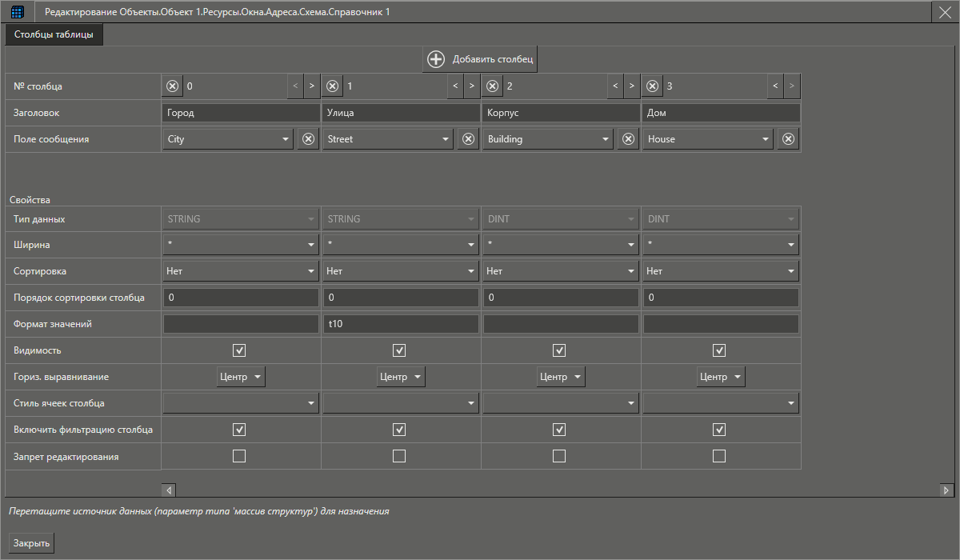The width and height of the screenshot is (960, 560).
Task: Remove column 2 using the X icon
Action: pyautogui.click(x=493, y=86)
